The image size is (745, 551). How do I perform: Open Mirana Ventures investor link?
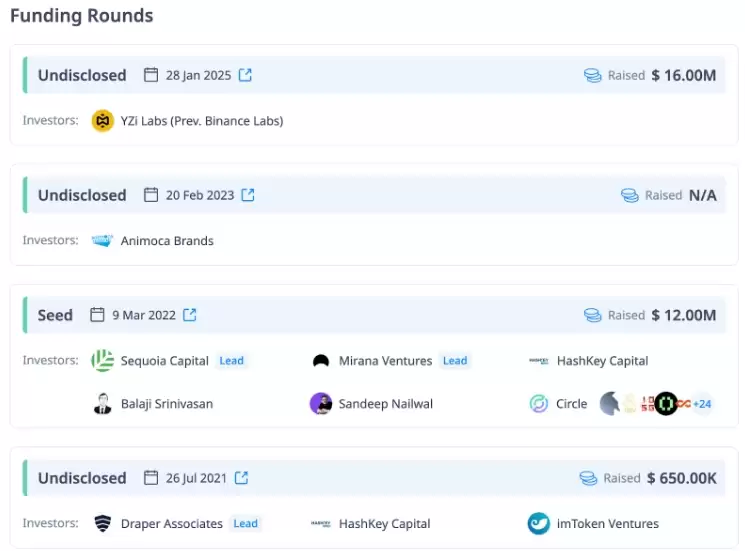[385, 361]
